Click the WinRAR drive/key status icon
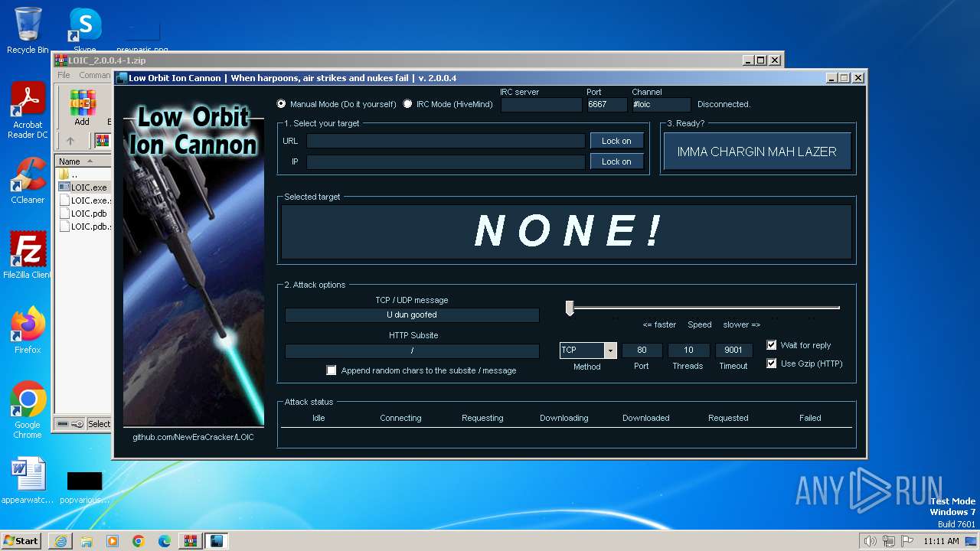Image resolution: width=980 pixels, height=551 pixels. tap(70, 424)
